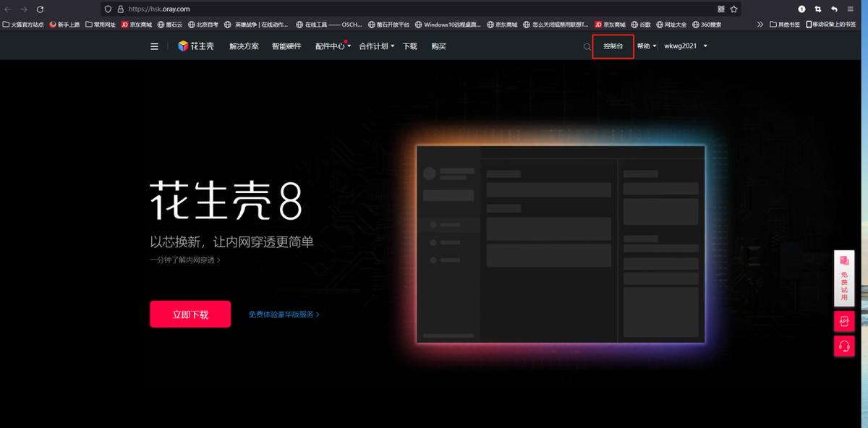Click the 一分钟了解内网穿透 link

coord(185,260)
